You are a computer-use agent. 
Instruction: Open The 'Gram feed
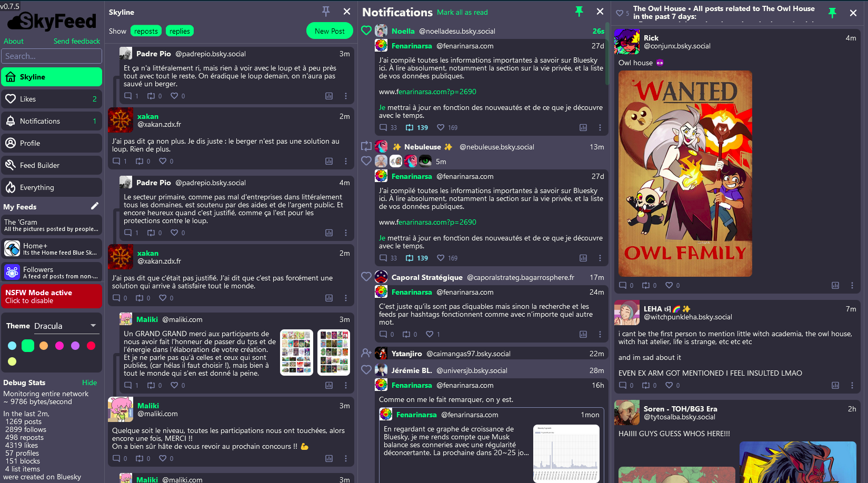[x=52, y=225]
